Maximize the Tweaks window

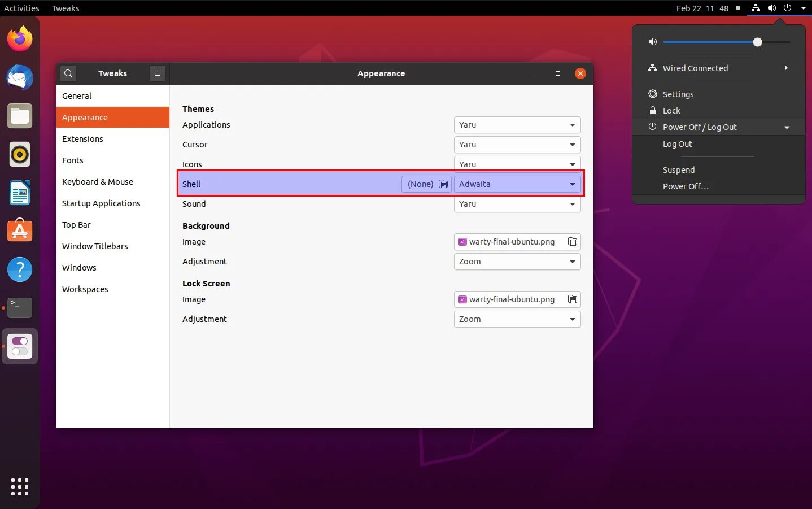click(558, 73)
